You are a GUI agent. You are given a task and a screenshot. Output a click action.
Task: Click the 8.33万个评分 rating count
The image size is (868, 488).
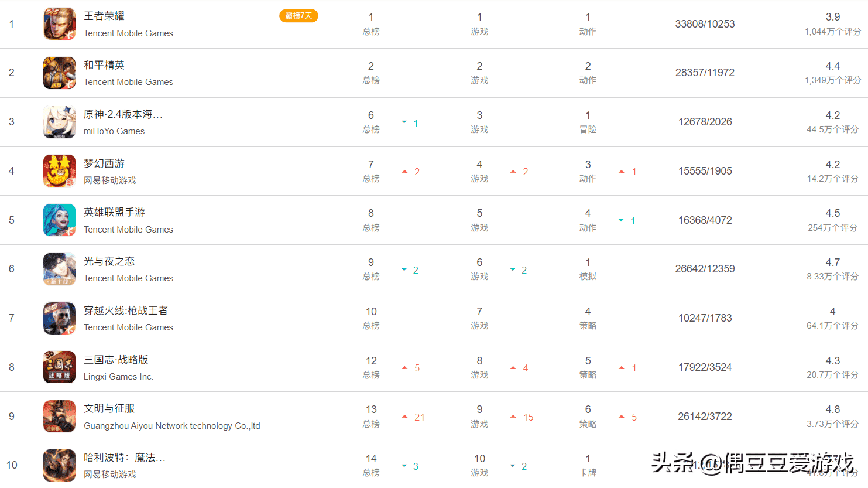pyautogui.click(x=833, y=277)
